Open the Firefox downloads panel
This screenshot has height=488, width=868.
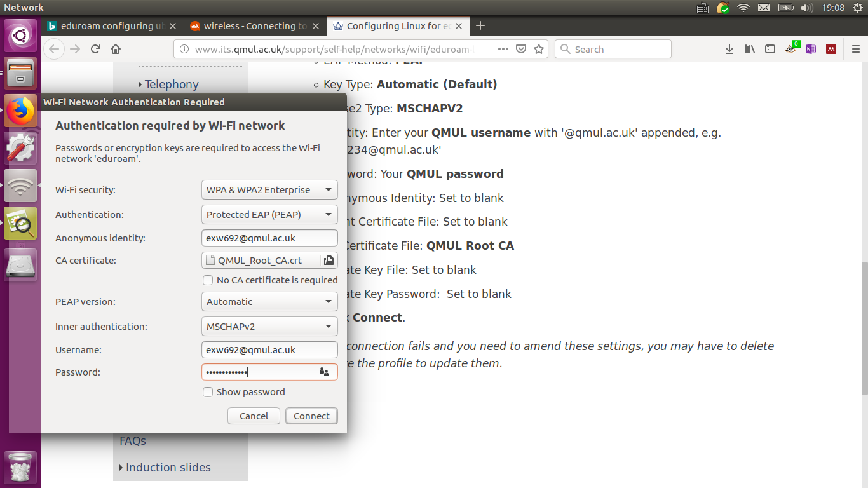(x=729, y=49)
